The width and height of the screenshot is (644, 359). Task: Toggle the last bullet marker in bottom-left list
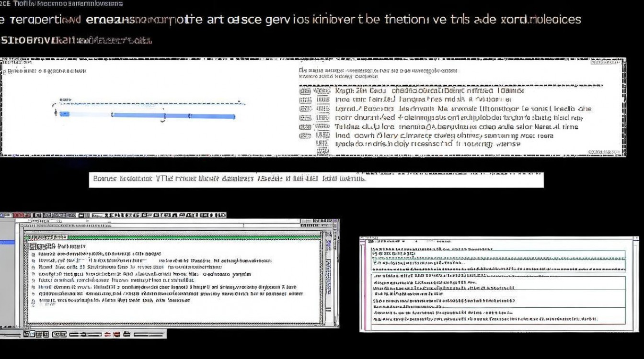[x=33, y=301]
